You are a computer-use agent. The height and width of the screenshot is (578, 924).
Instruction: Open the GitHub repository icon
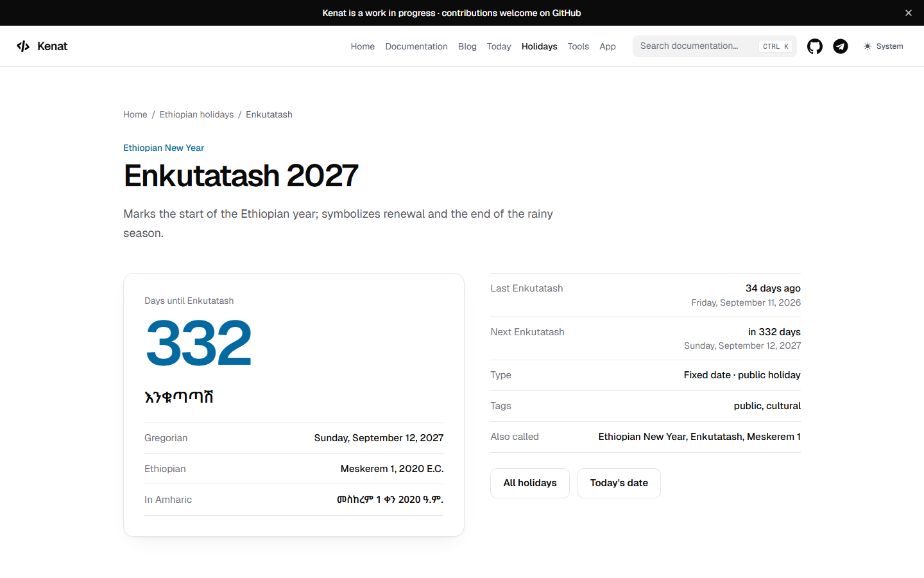[x=815, y=46]
